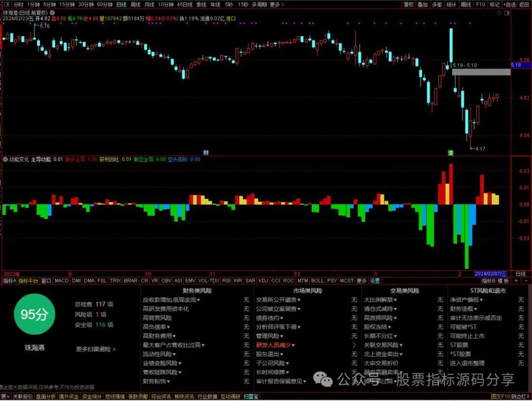
Task: Open the 综合资讯 bottom tab
Action: point(161,396)
